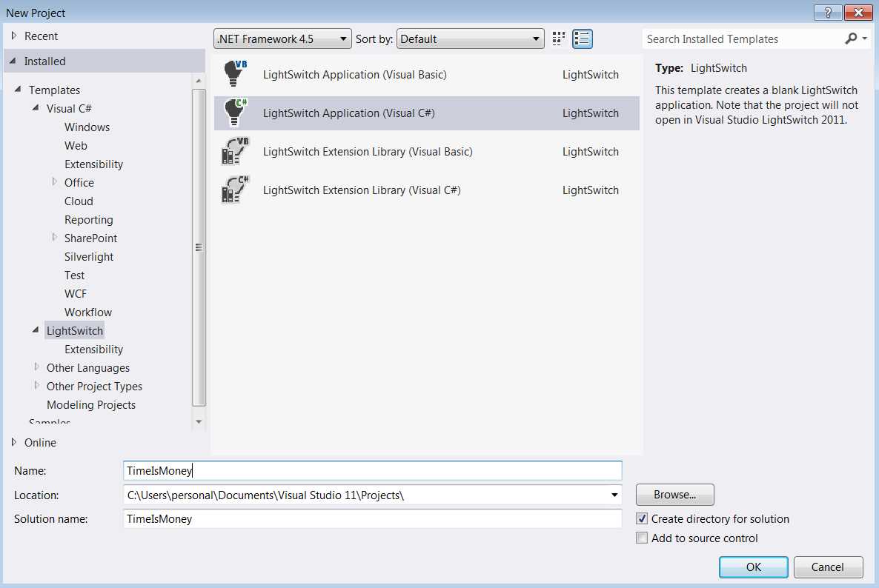Expand the Recent section
The width and height of the screenshot is (879, 588).
(14, 36)
